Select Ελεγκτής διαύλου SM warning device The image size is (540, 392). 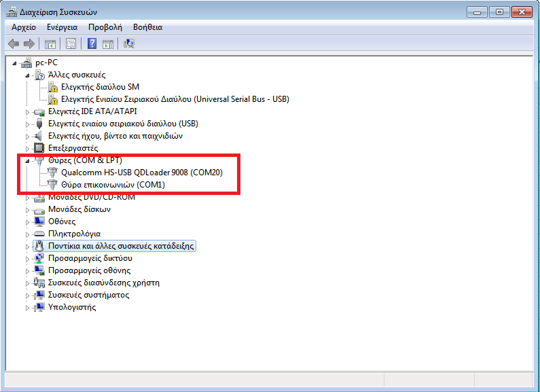[x=100, y=87]
